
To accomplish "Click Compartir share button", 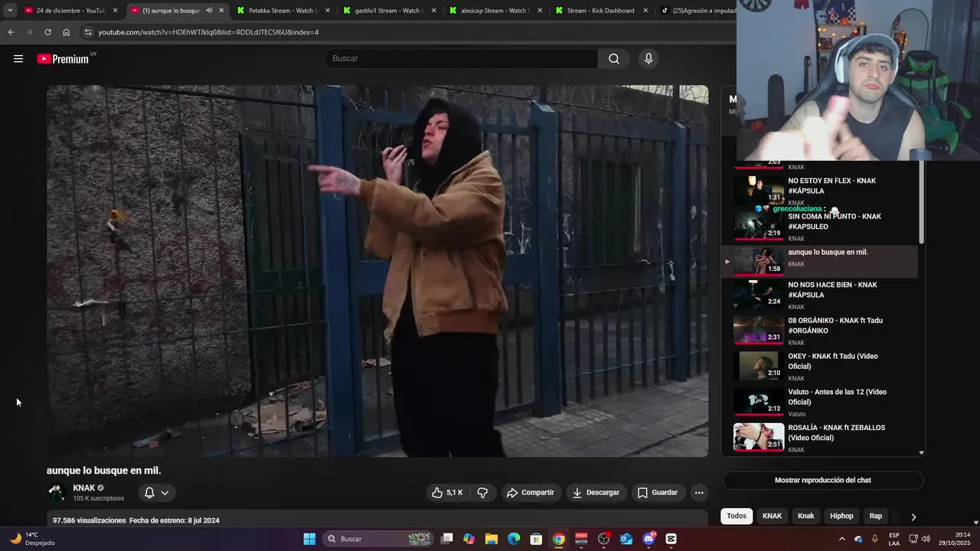I will (x=531, y=493).
